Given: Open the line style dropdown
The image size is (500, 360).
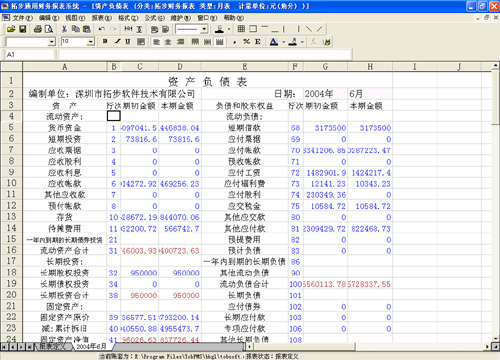Looking at the screenshot, I should 204,29.
